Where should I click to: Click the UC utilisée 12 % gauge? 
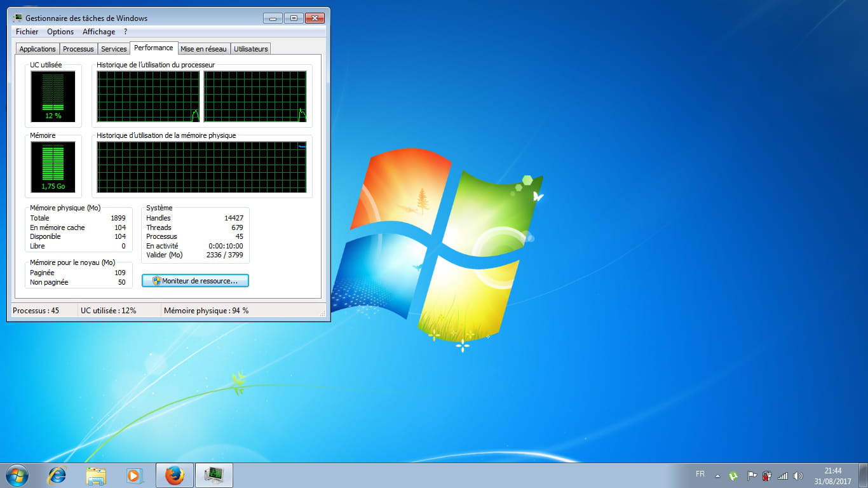pyautogui.click(x=53, y=97)
